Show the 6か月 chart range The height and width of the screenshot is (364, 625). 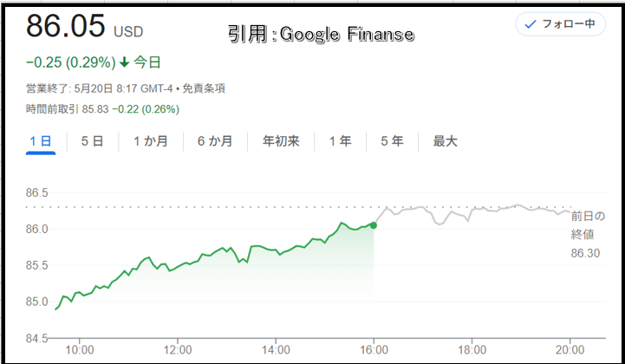tap(215, 141)
